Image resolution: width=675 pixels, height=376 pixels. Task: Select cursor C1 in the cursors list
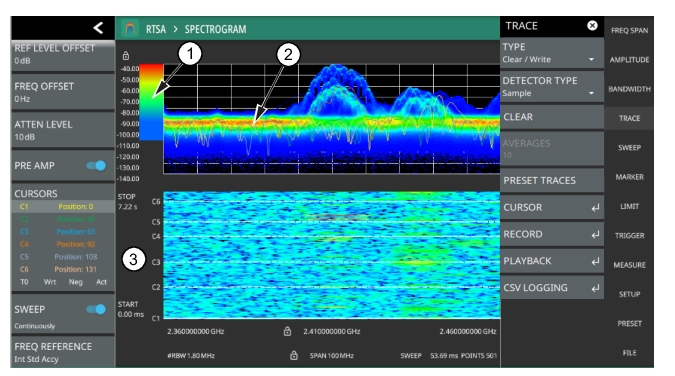pyautogui.click(x=63, y=206)
